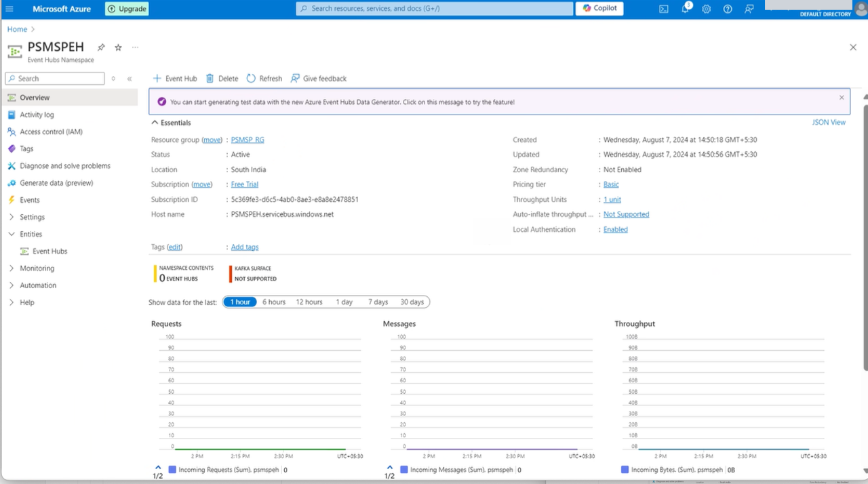The height and width of the screenshot is (484, 868).
Task: Click the PSMSP_RG resource group link
Action: [248, 140]
